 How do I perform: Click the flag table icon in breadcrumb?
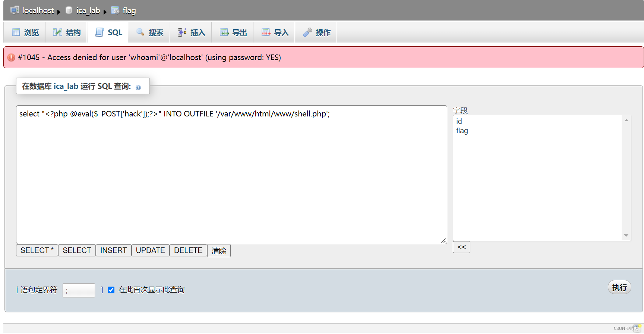(115, 10)
